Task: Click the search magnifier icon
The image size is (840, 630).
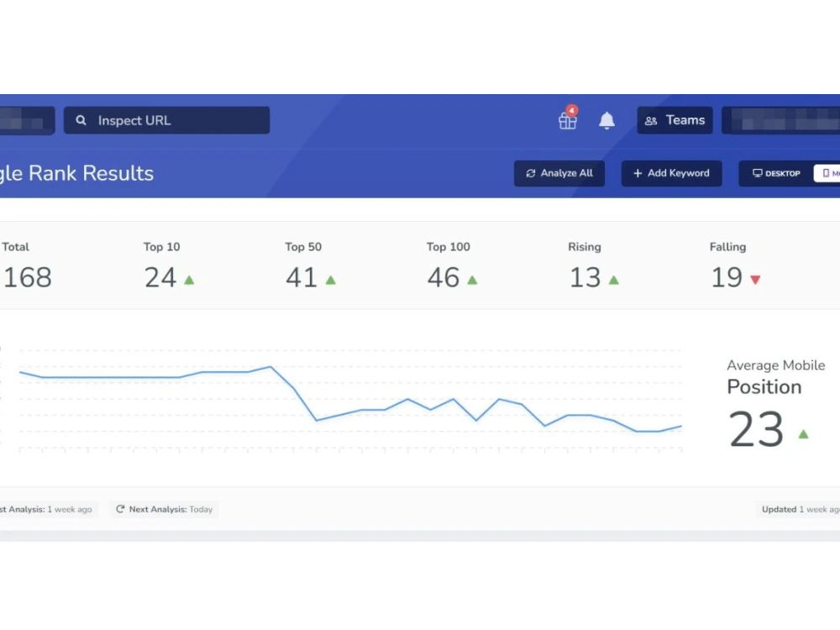Action: [x=81, y=120]
